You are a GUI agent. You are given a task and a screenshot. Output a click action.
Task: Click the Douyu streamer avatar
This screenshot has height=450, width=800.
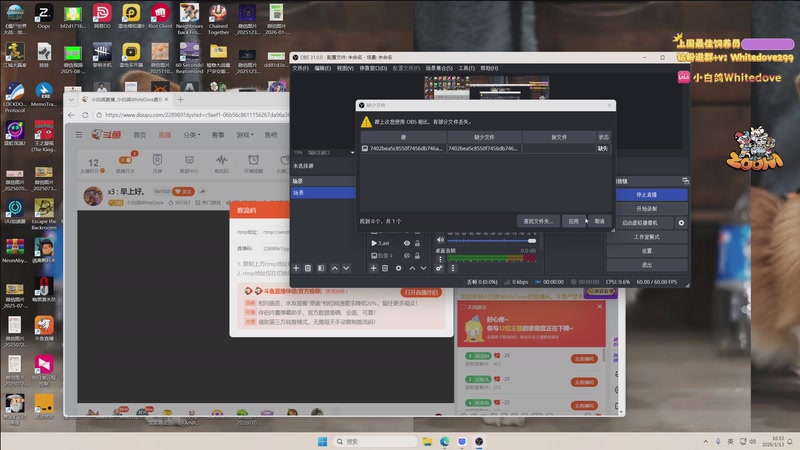click(x=93, y=196)
